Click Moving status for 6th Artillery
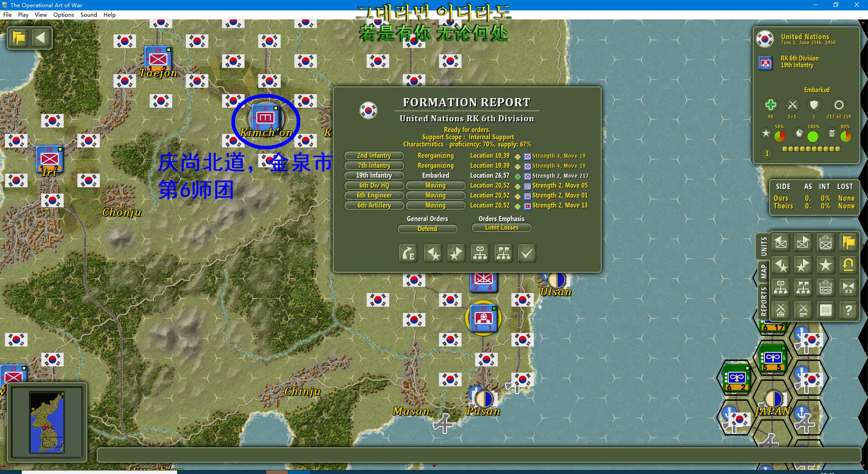Image resolution: width=868 pixels, height=474 pixels. pos(435,205)
